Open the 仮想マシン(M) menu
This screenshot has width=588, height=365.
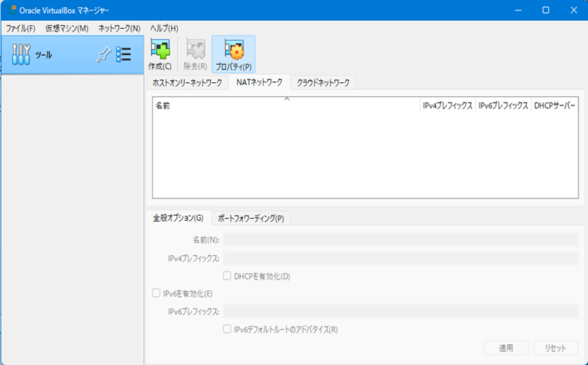pos(67,29)
